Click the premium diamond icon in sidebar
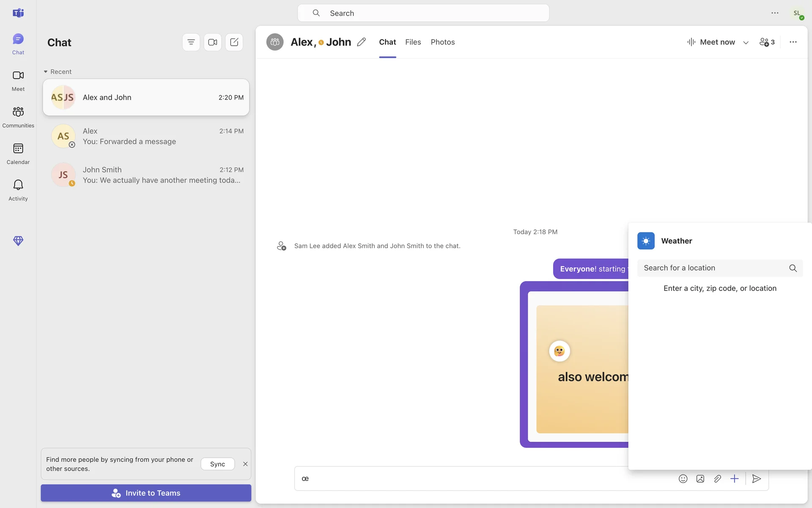This screenshot has width=812, height=508. pyautogui.click(x=18, y=241)
